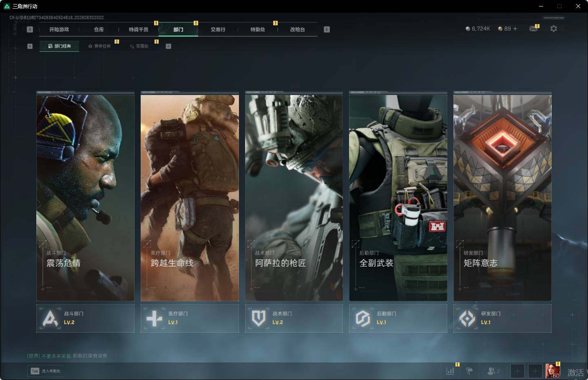Click the gold currency coin icon
The height and width of the screenshot is (380, 588).
[500, 29]
